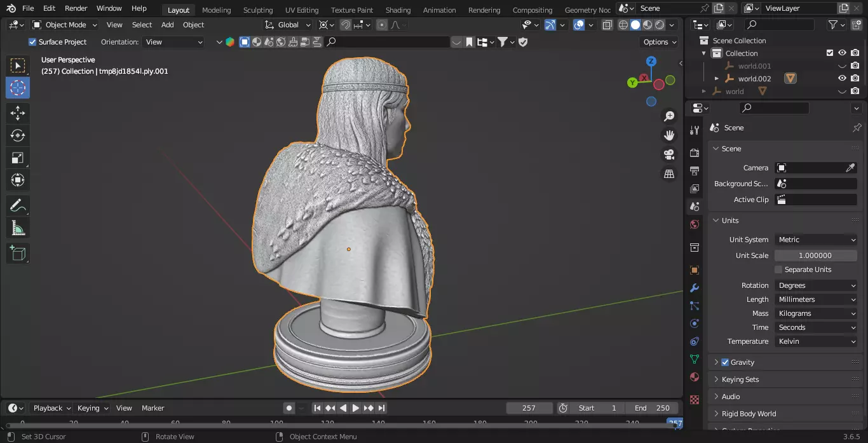The image size is (868, 443).
Task: Select the Scale tool
Action: point(18,158)
